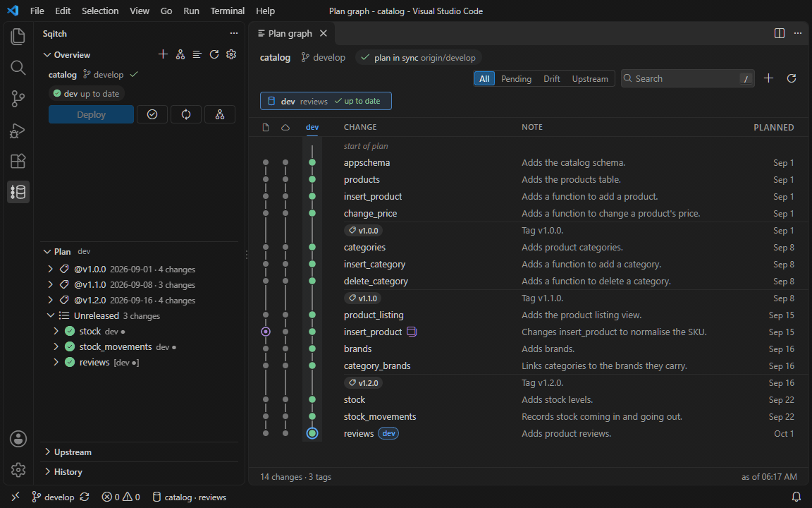Click the list icon in Overview header
The height and width of the screenshot is (508, 812).
tap(197, 54)
